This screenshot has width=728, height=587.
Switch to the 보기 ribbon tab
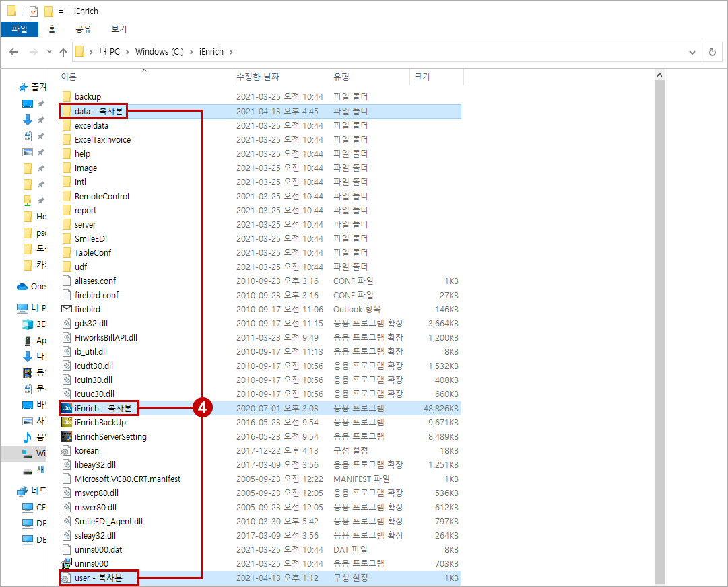[119, 29]
